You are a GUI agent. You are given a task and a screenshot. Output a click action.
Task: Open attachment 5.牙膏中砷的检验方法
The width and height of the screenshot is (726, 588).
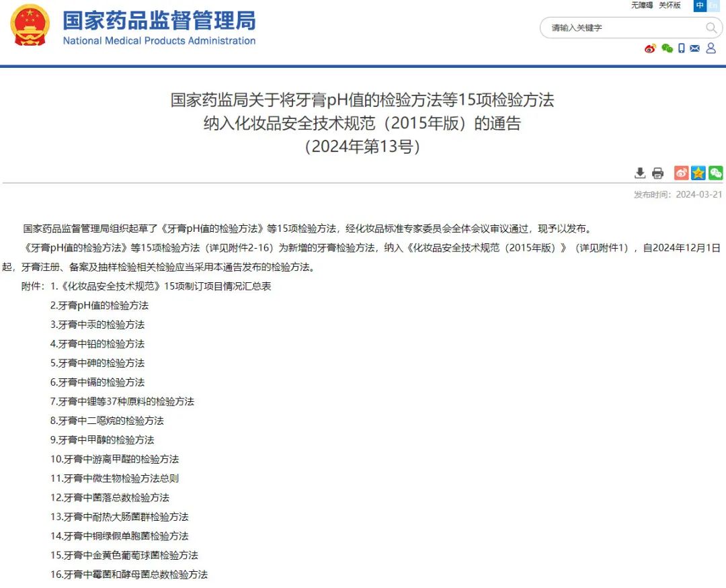click(97, 363)
